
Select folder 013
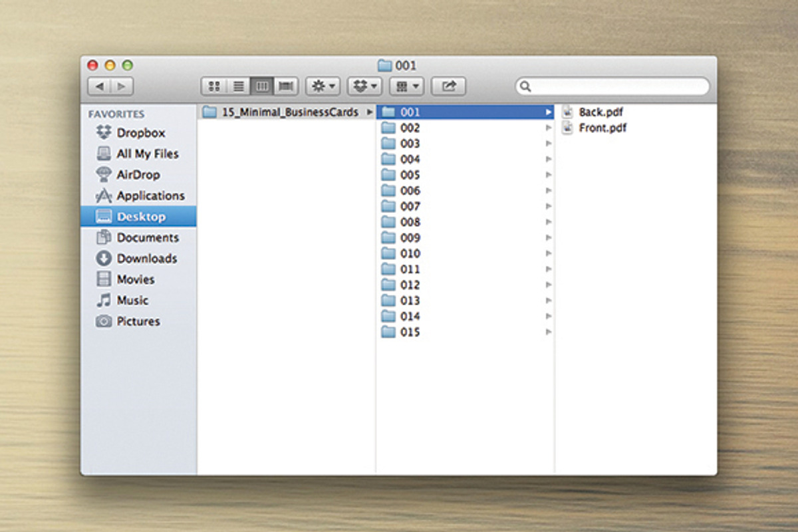pos(465,301)
